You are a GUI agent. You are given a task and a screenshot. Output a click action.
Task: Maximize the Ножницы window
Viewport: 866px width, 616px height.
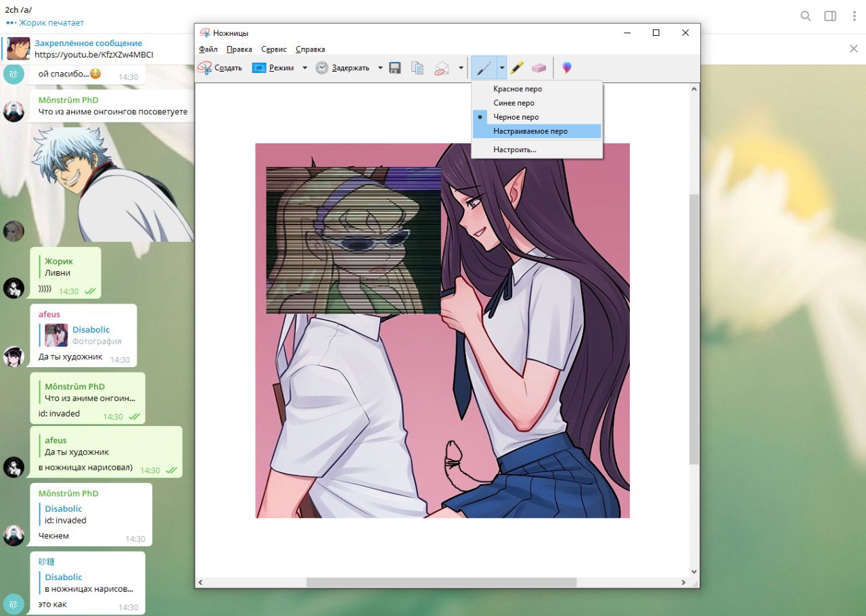656,32
